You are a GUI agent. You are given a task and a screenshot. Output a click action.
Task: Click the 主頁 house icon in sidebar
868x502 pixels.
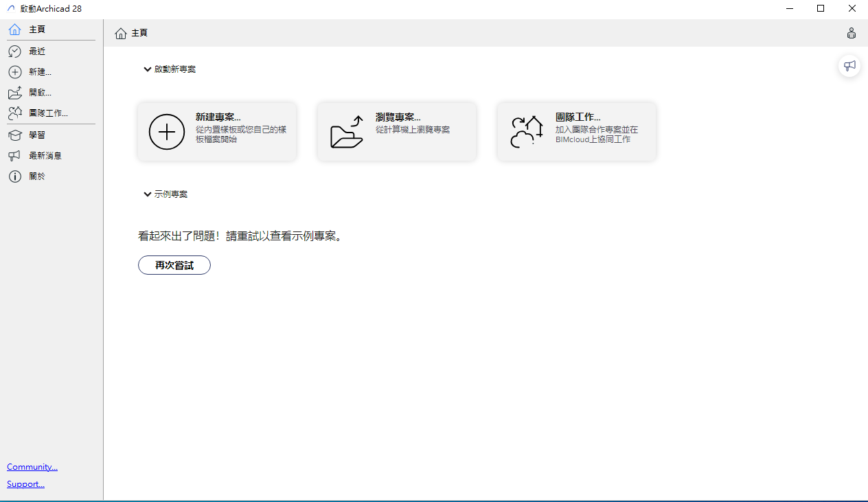(x=14, y=30)
